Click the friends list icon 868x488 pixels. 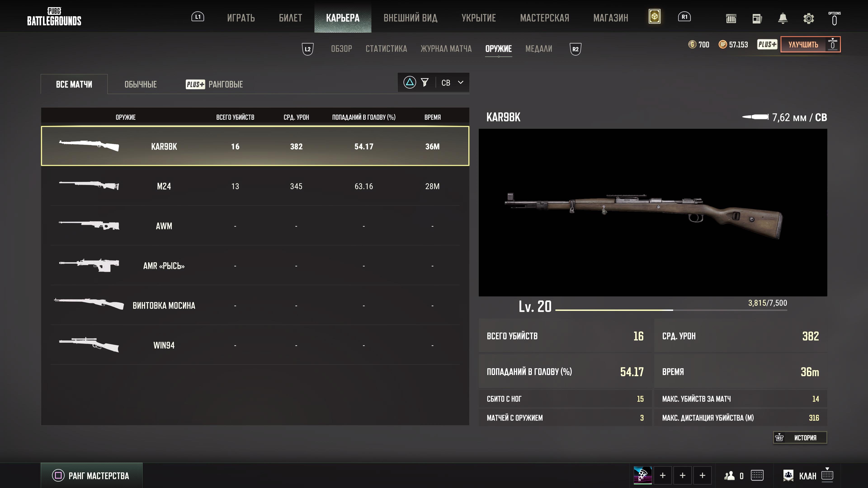[x=729, y=476]
